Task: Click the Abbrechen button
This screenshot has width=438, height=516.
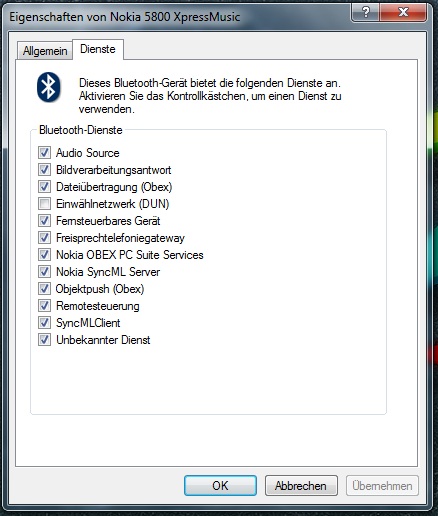Action: (301, 486)
